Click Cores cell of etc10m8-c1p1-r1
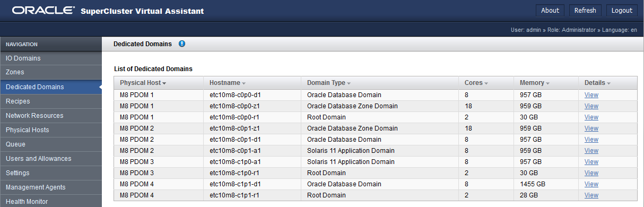The width and height of the screenshot is (644, 207). [486, 195]
